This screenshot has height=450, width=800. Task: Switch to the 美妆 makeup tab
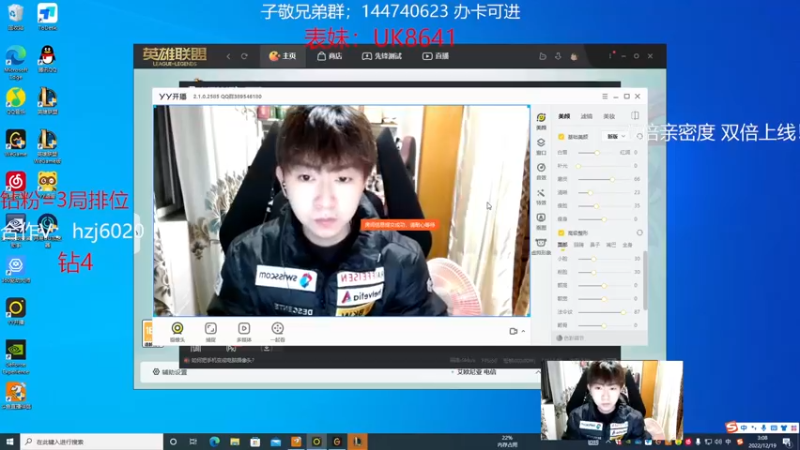609,116
